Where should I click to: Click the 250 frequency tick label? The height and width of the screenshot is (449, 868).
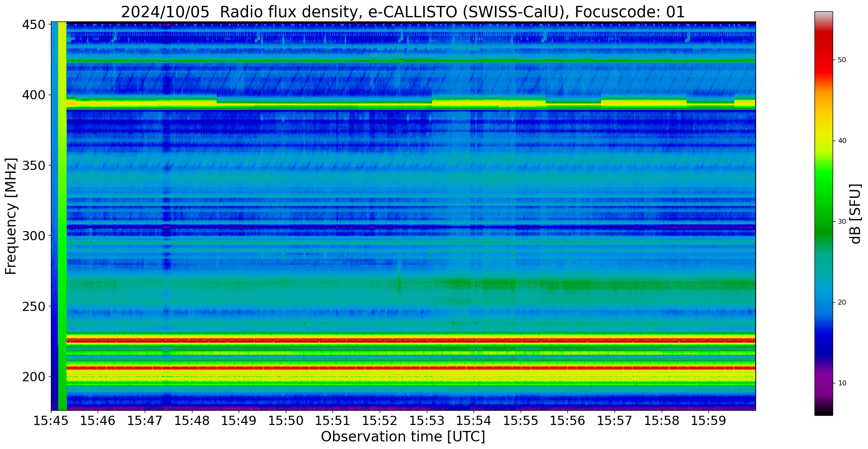(34, 306)
